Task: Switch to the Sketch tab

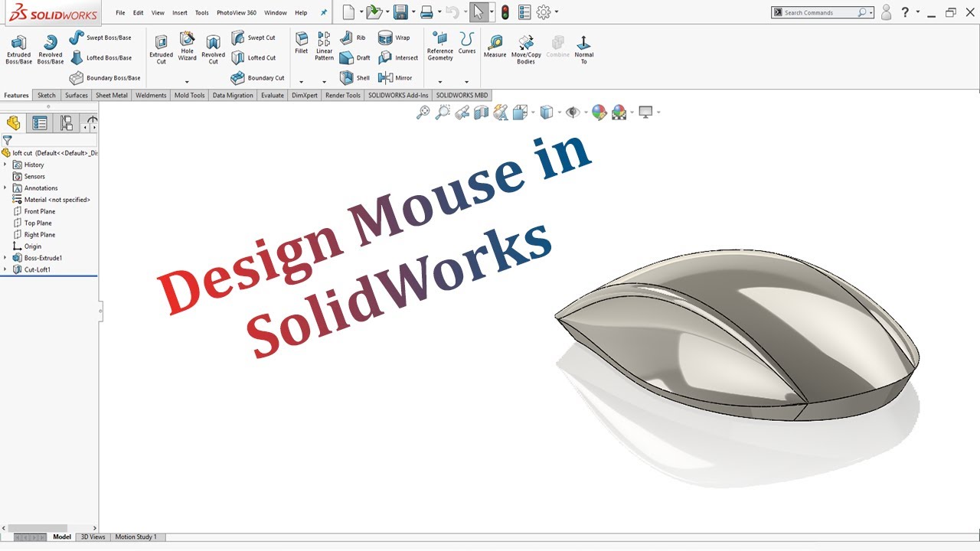Action: [x=47, y=96]
